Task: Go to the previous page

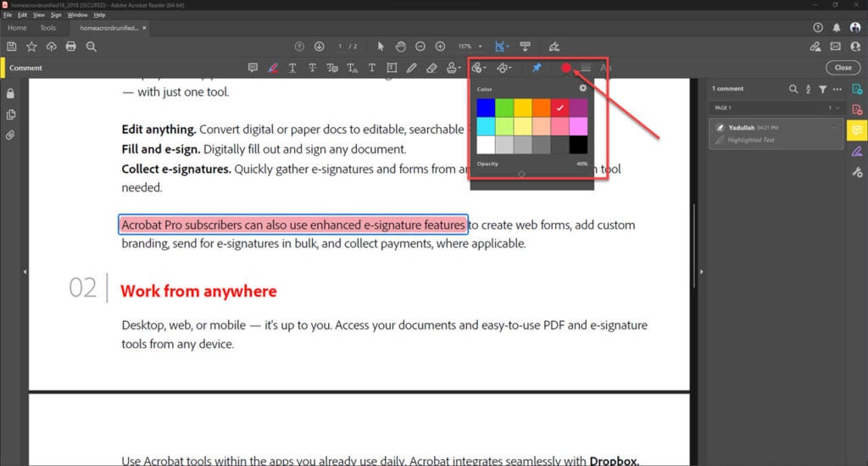Action: (299, 47)
